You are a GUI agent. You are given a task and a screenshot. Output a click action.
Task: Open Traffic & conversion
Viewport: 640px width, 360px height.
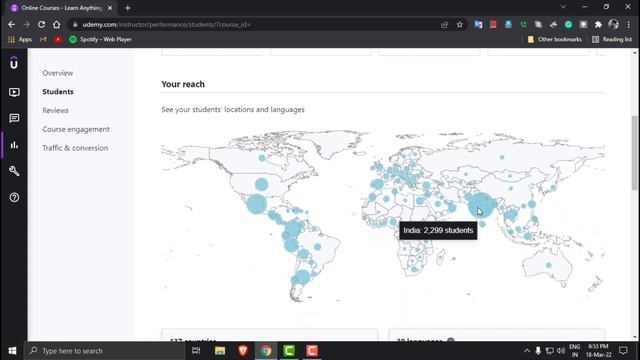coord(75,148)
